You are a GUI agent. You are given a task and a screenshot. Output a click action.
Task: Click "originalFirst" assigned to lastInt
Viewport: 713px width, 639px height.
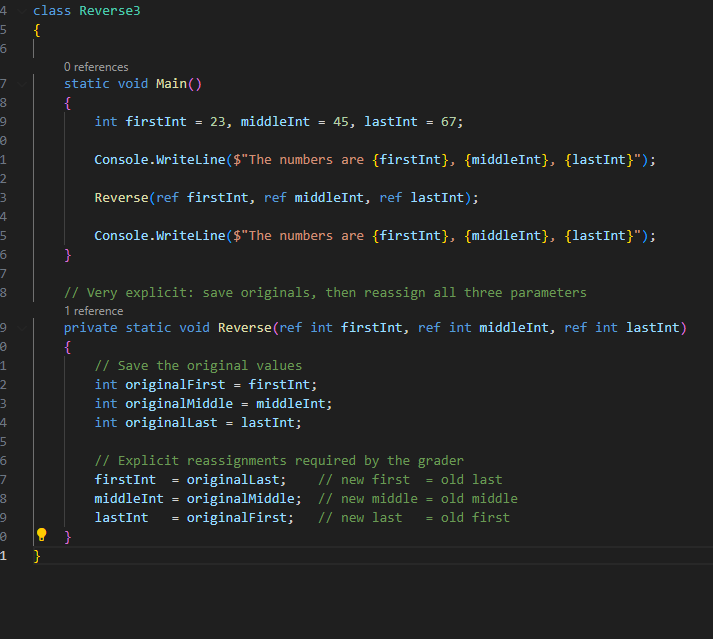point(236,518)
